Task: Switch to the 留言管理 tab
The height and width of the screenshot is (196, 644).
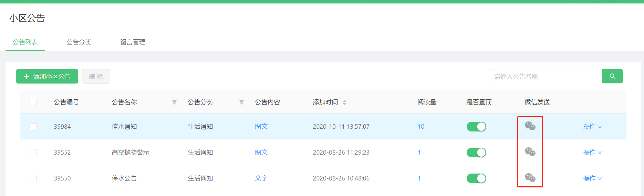Action: pos(133,42)
